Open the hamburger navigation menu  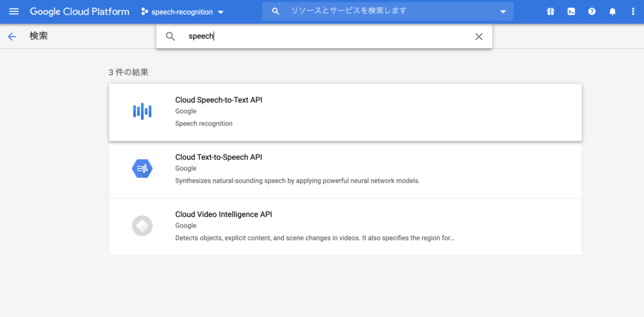coord(14,11)
